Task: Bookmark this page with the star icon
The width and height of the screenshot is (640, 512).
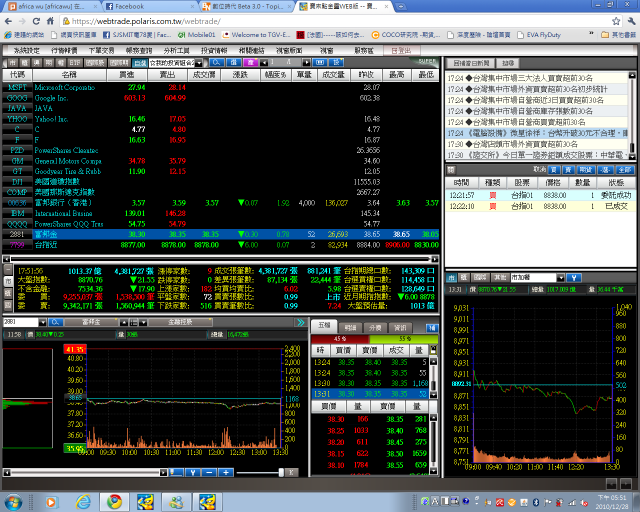Action: pyautogui.click(x=616, y=21)
